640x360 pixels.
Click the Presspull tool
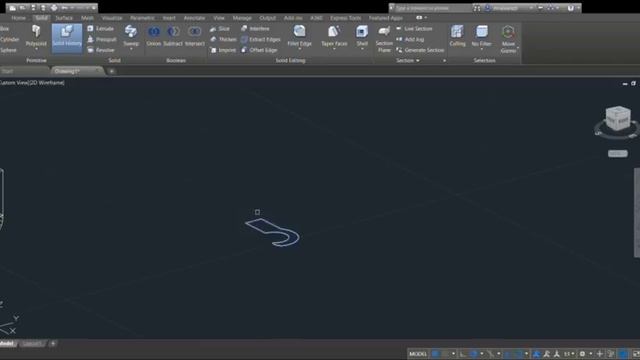coord(102,39)
